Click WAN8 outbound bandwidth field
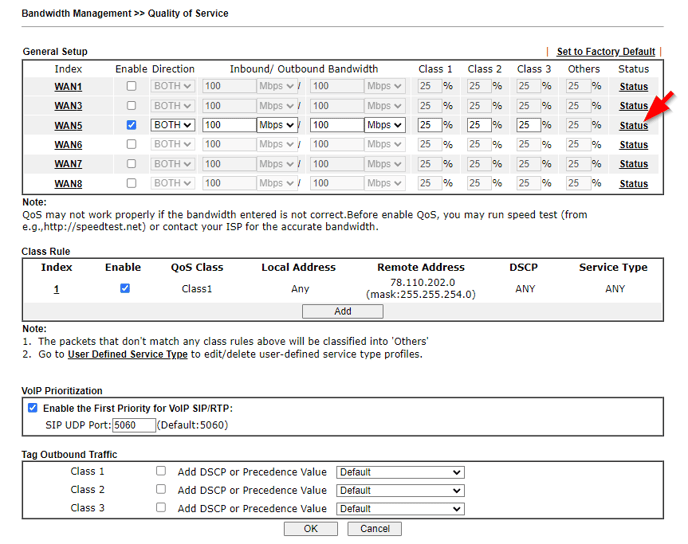 tap(337, 183)
